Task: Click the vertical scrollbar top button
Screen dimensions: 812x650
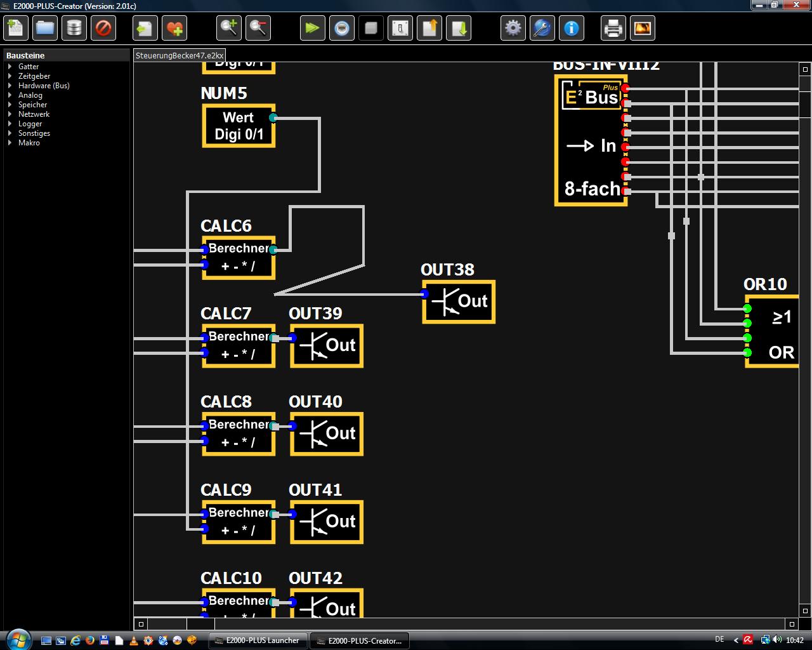Action: (805, 70)
